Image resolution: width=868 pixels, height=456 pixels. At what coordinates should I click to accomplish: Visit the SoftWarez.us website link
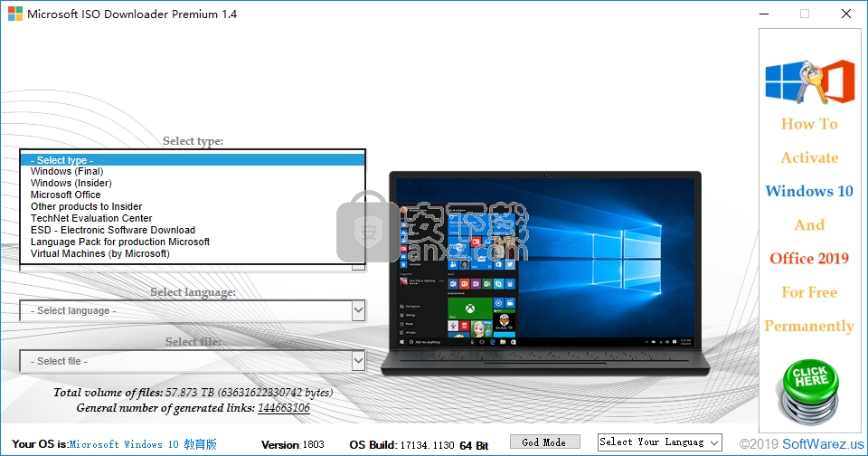[823, 444]
